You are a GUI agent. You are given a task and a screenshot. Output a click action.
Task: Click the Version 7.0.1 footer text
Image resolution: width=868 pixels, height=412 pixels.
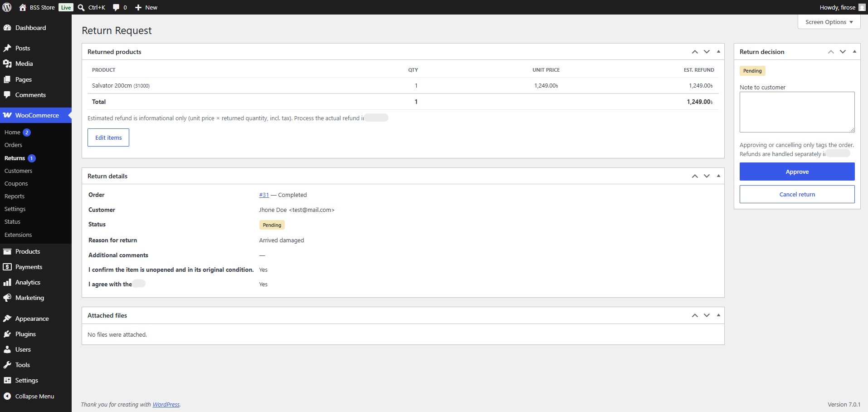tap(844, 405)
